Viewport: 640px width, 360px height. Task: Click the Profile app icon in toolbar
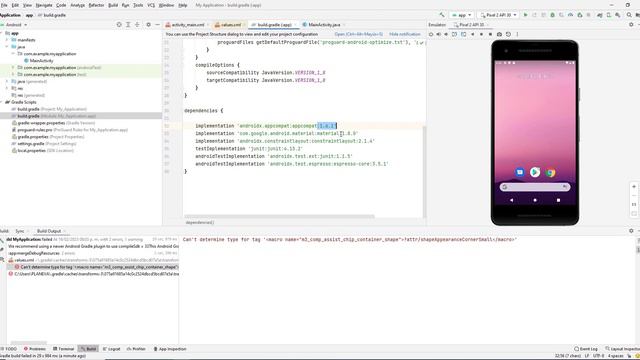pos(571,15)
